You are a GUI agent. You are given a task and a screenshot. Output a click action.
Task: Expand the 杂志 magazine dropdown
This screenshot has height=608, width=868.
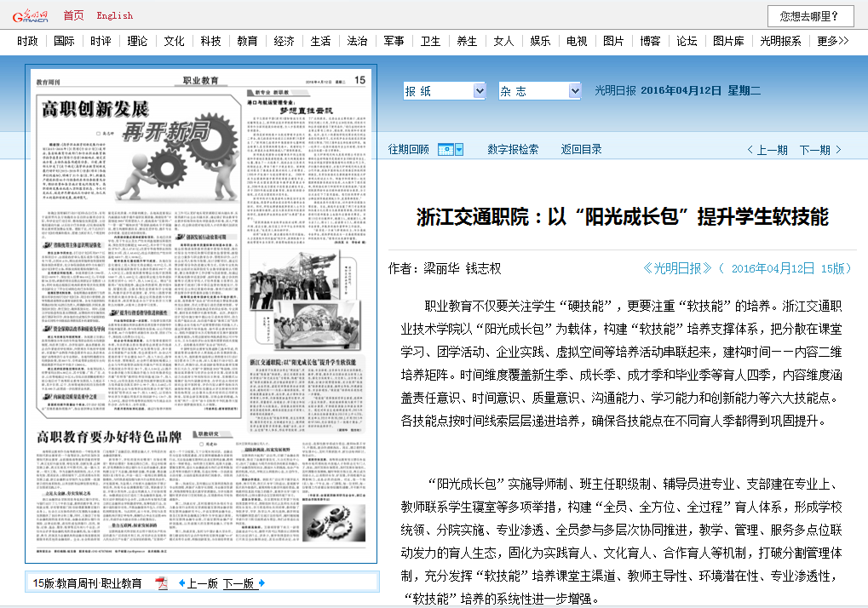coord(539,91)
